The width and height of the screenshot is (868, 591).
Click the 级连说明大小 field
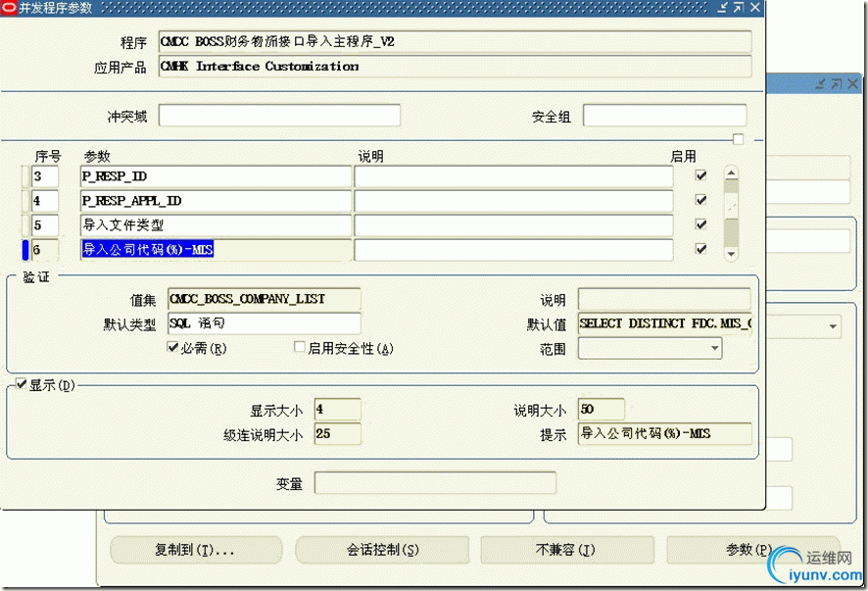[x=338, y=434]
